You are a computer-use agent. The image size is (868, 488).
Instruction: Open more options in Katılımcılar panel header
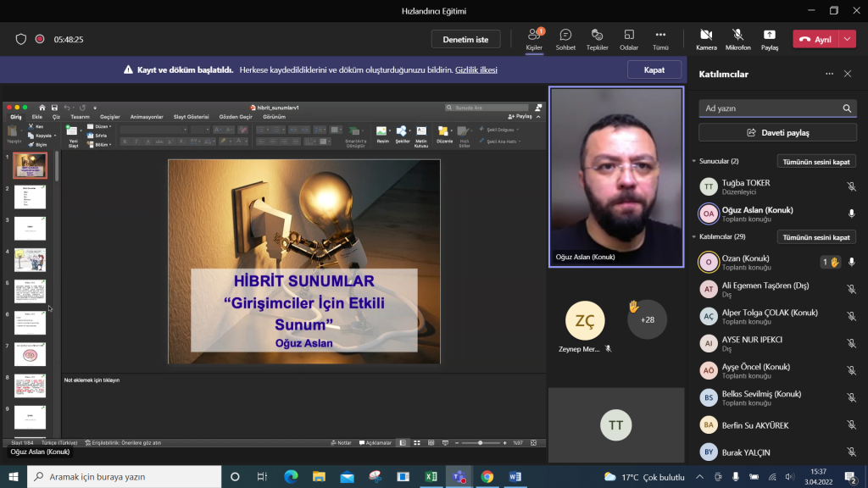click(830, 74)
